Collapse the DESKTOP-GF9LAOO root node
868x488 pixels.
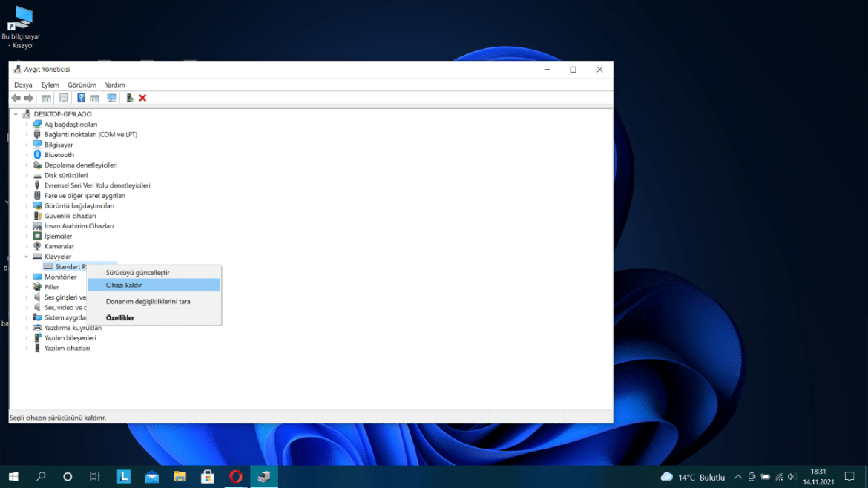pos(16,114)
